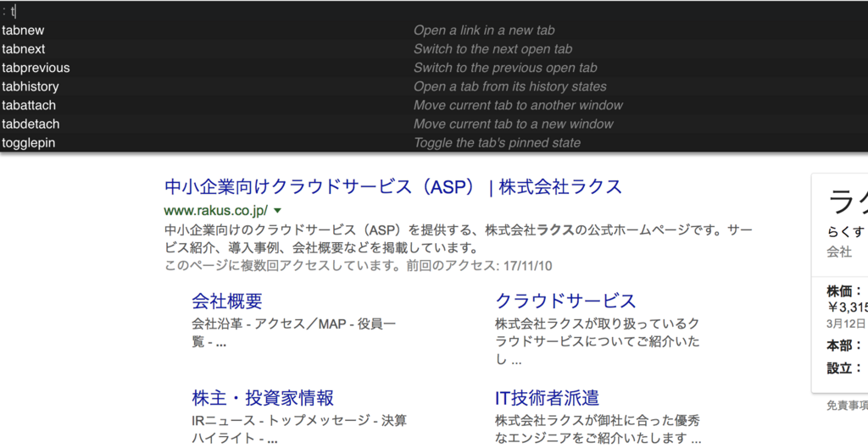Choose the tabdetach command row
This screenshot has height=448, width=868.
[x=434, y=124]
